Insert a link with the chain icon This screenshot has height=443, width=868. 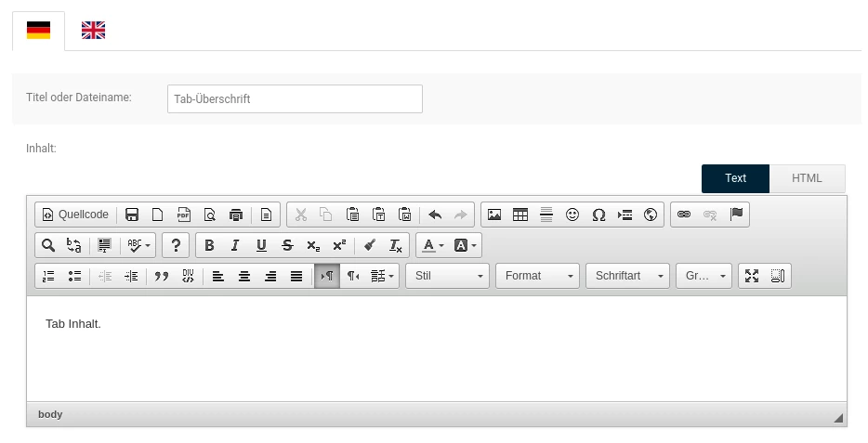coord(684,215)
